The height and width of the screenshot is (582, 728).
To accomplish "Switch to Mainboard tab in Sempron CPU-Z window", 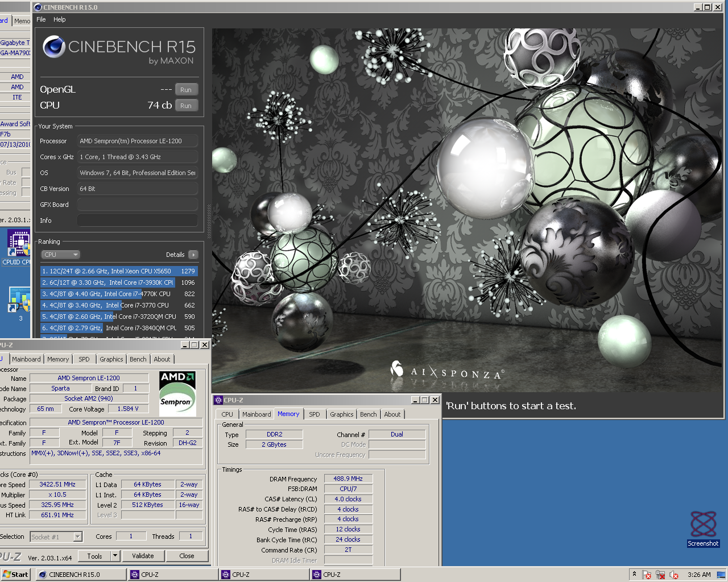I will pyautogui.click(x=26, y=359).
